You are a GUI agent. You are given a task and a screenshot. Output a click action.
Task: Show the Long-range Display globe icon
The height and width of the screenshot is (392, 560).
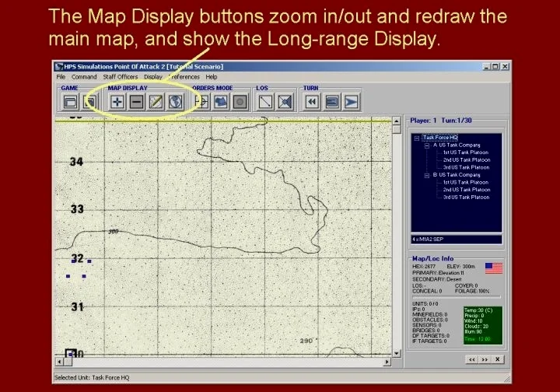coord(175,102)
